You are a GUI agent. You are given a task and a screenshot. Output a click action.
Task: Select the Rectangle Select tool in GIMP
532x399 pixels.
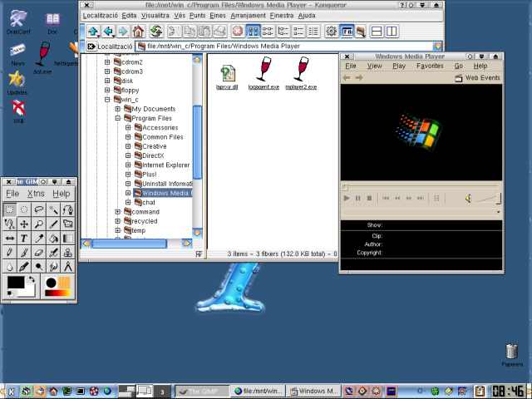pyautogui.click(x=10, y=209)
